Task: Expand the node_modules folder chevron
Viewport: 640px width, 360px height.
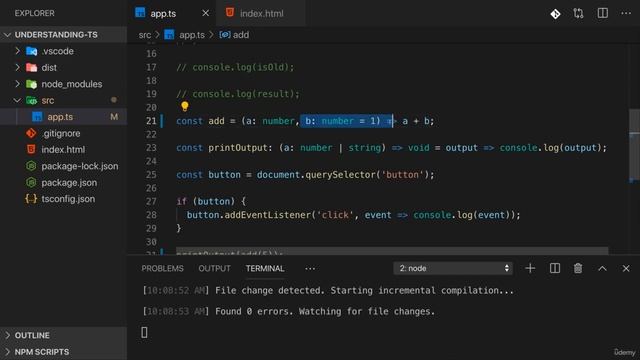Action: click(17, 84)
